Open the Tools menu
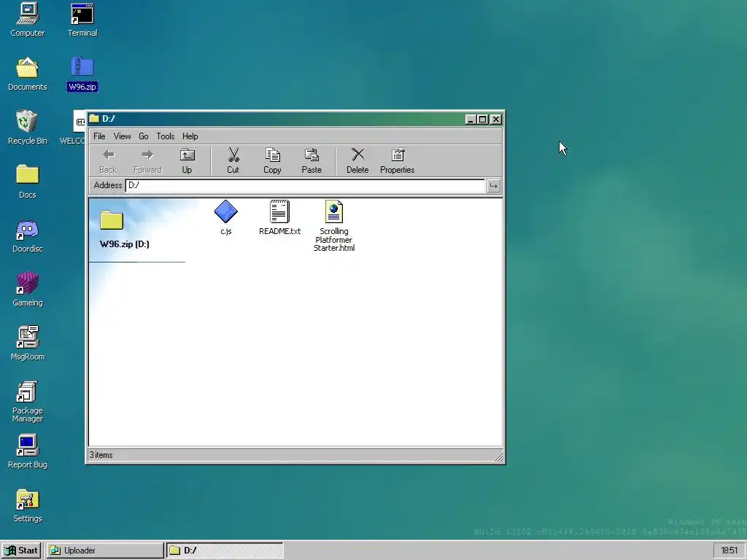The image size is (747, 560). point(166,136)
